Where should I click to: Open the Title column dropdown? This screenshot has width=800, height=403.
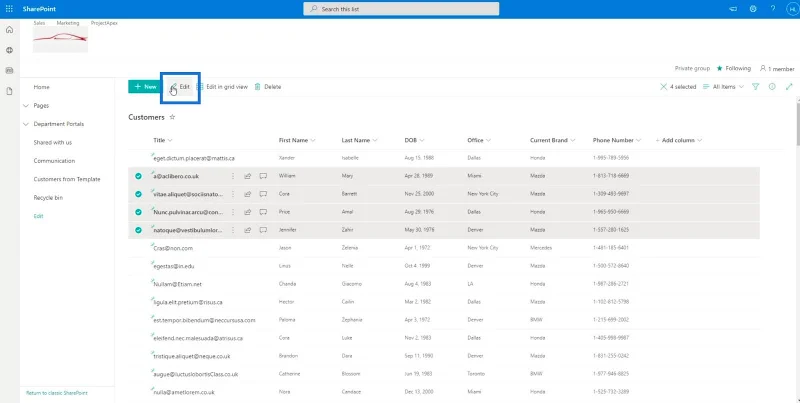(x=163, y=140)
